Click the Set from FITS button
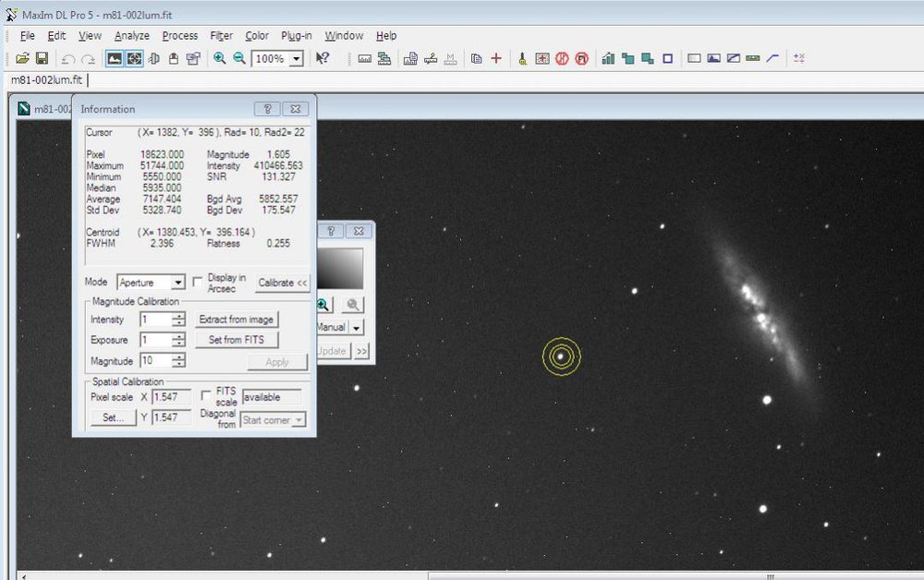 pos(237,339)
